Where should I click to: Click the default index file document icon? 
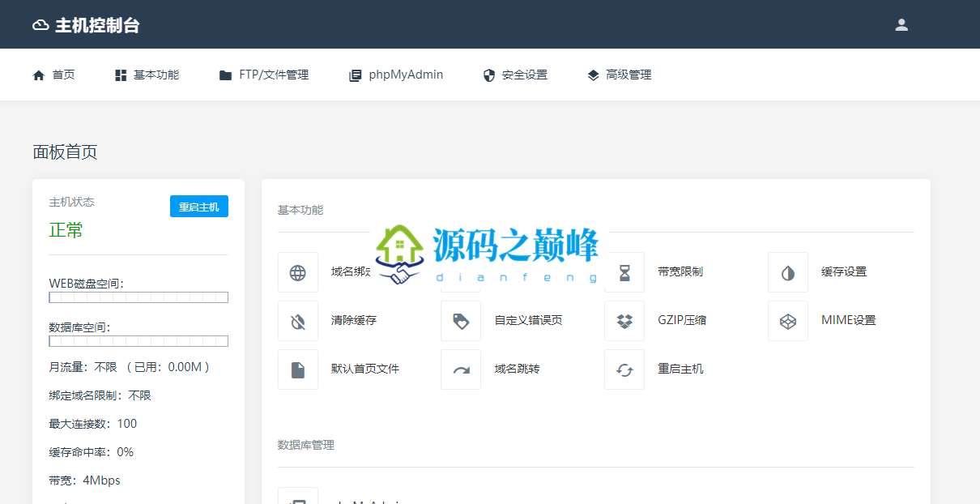tap(298, 369)
